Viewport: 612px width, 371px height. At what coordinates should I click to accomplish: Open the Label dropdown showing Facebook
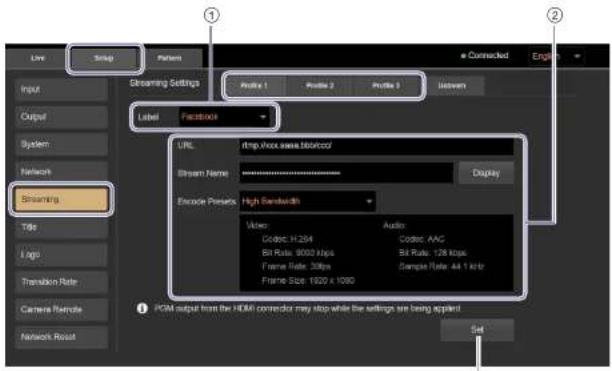[224, 117]
